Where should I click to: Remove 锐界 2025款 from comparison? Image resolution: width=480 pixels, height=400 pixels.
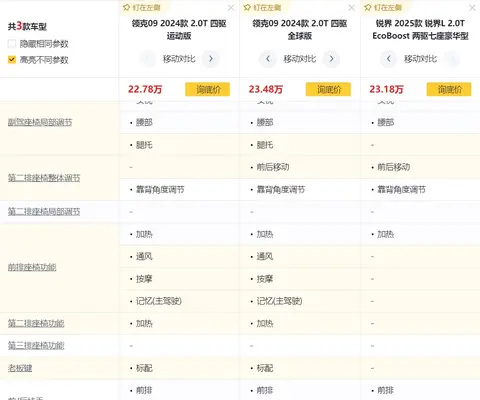(472, 8)
